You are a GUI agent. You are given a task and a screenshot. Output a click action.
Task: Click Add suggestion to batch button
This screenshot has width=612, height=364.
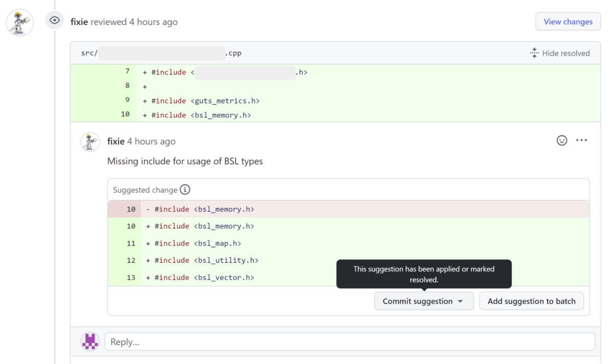[x=531, y=301]
